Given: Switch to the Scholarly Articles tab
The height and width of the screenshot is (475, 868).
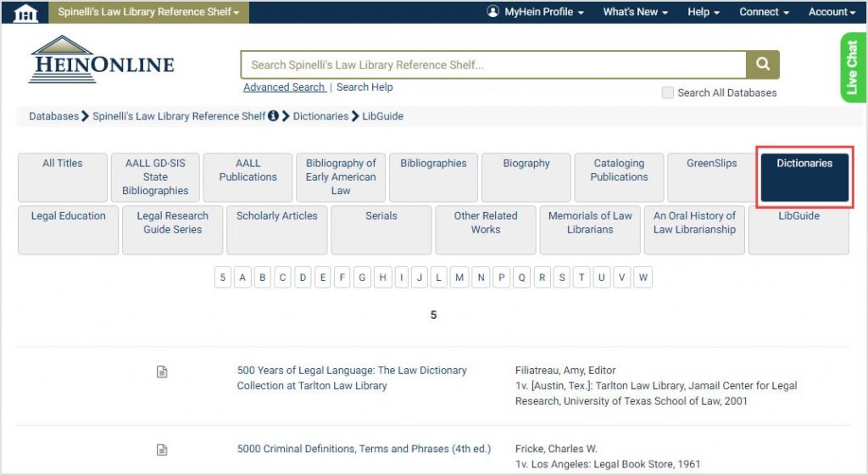Looking at the screenshot, I should (277, 230).
